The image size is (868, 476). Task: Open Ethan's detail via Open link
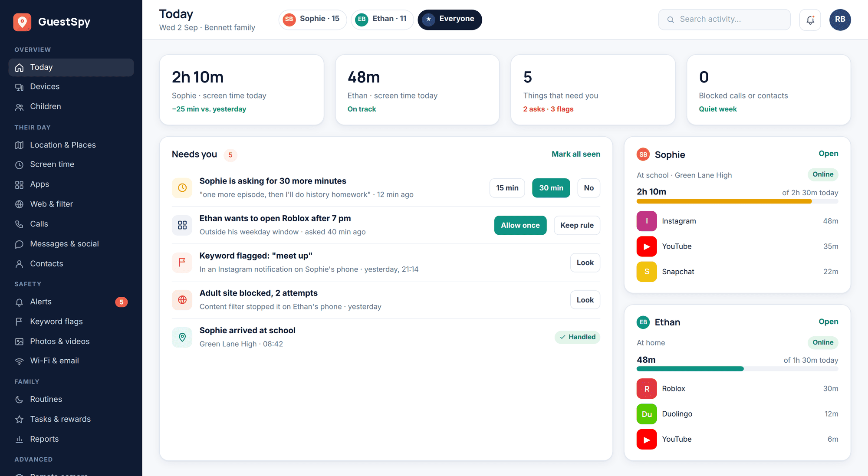pos(828,322)
